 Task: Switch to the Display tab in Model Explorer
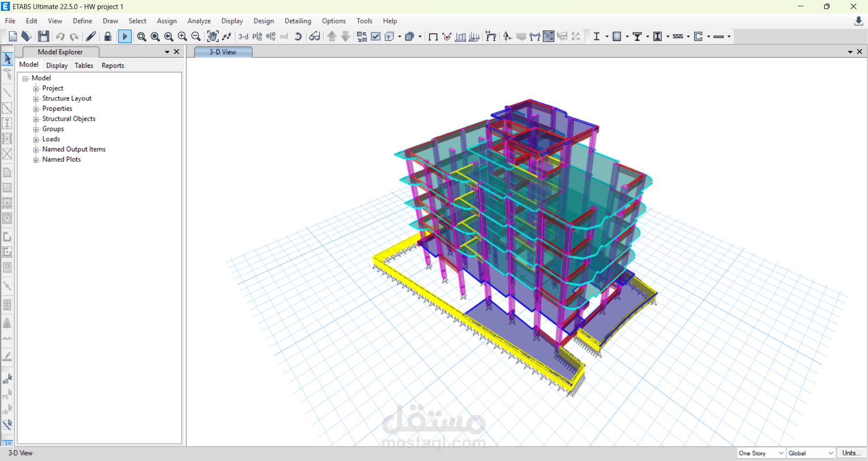[x=57, y=66]
